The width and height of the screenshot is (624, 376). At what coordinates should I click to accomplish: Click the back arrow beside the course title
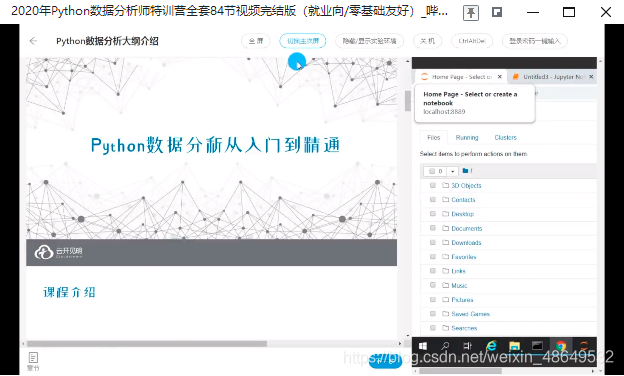33,41
